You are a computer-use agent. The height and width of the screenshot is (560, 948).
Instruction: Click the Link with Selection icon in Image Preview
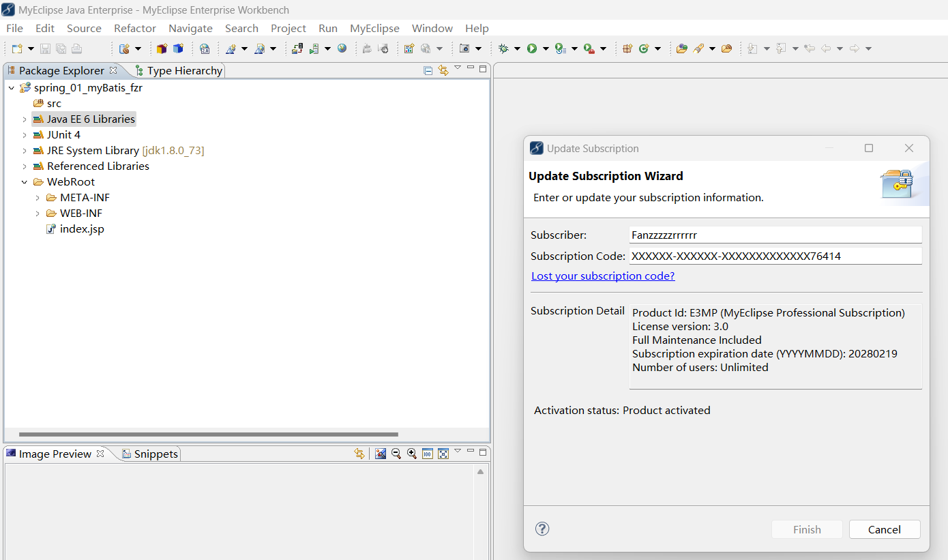[x=360, y=454]
